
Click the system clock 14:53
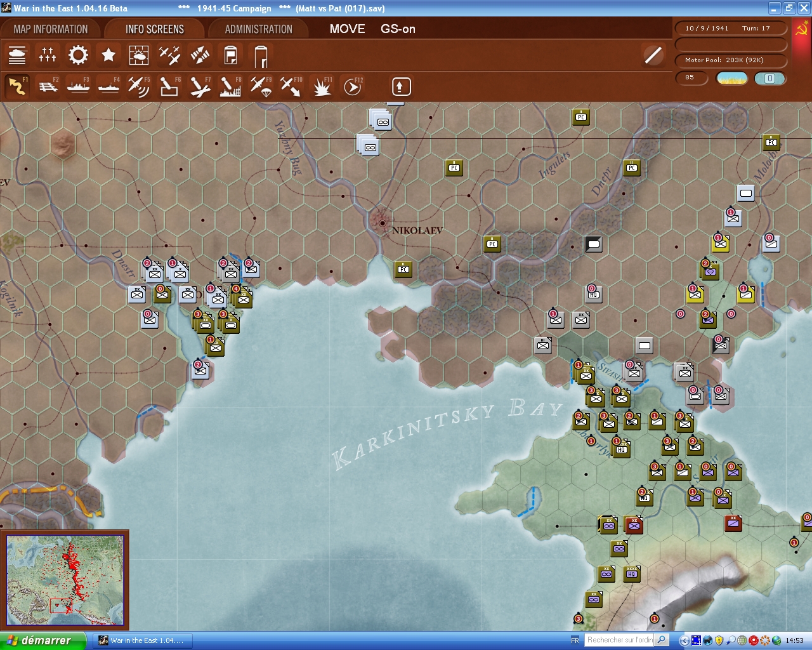[794, 640]
